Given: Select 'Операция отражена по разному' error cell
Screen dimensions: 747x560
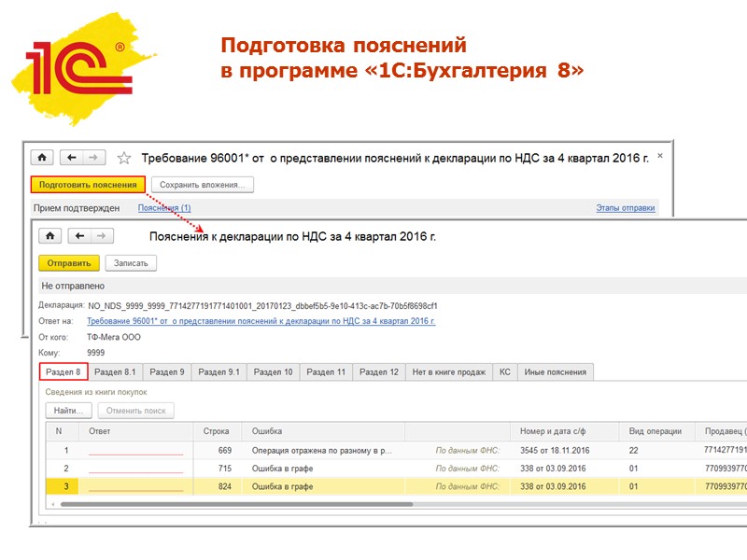Looking at the screenshot, I should [322, 451].
